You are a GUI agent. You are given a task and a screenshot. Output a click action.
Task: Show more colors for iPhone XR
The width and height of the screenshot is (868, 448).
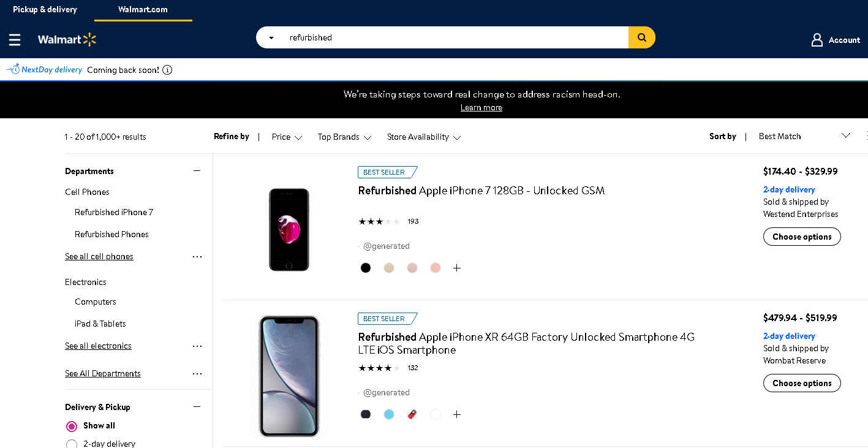click(x=456, y=414)
